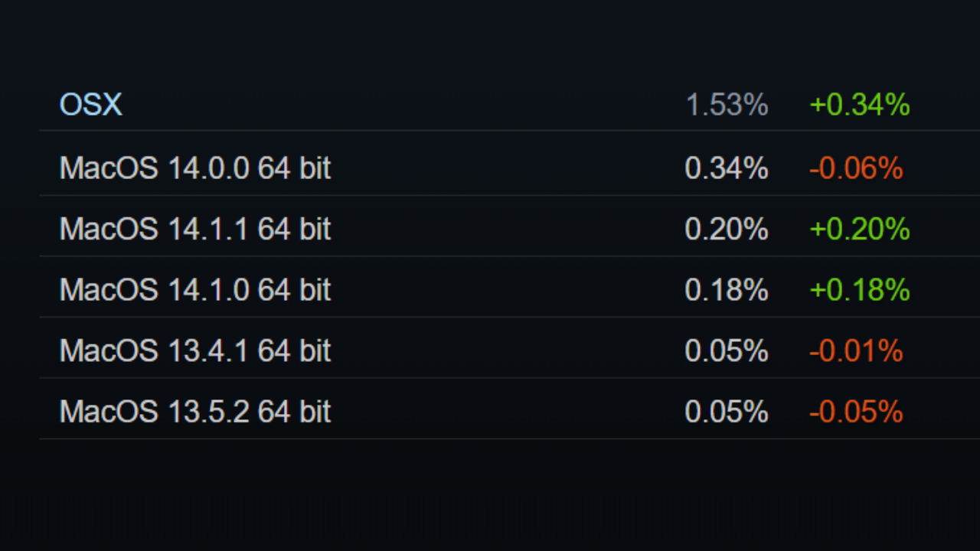
Task: Select the MacOS 14.1.1 64 bit label
Action: [x=195, y=229]
